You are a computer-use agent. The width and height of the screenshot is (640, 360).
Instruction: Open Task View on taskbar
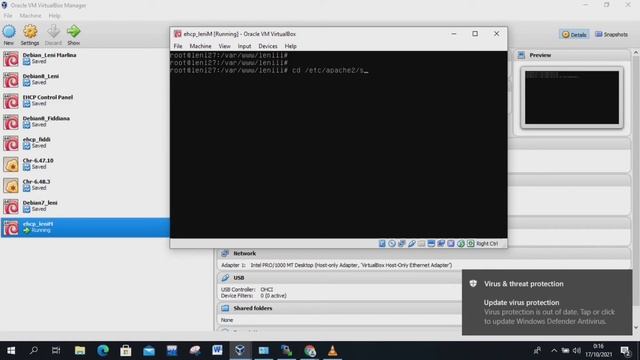pos(56,351)
